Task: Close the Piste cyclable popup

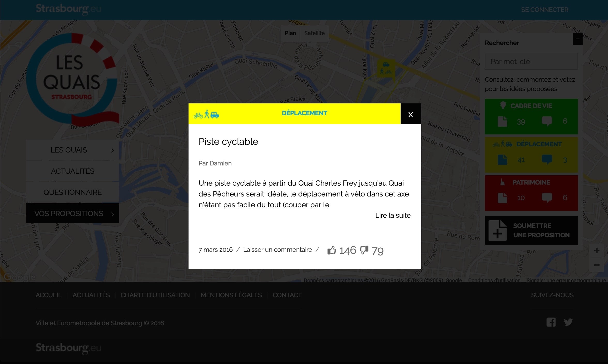Action: 410,114
